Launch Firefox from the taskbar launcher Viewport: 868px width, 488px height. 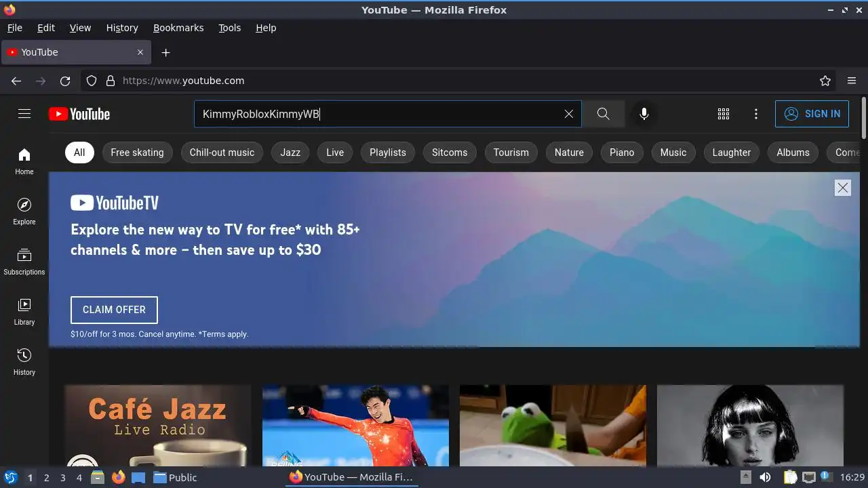pos(119,477)
